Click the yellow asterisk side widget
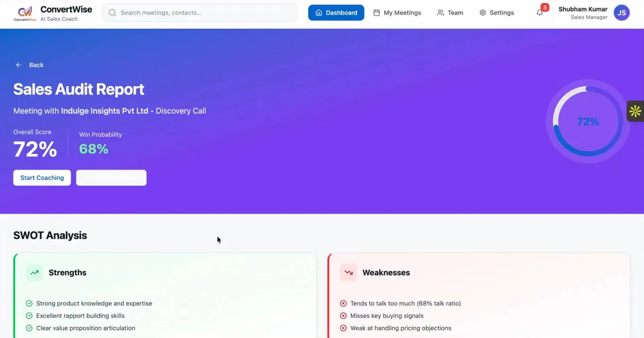The image size is (644, 338). (635, 111)
